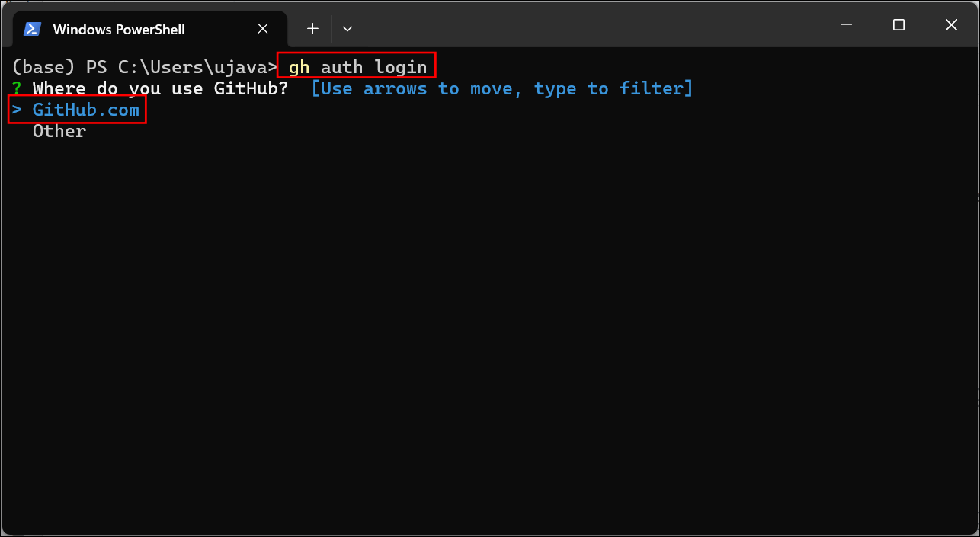
Task: Minimize the terminal window
Action: pyautogui.click(x=846, y=25)
